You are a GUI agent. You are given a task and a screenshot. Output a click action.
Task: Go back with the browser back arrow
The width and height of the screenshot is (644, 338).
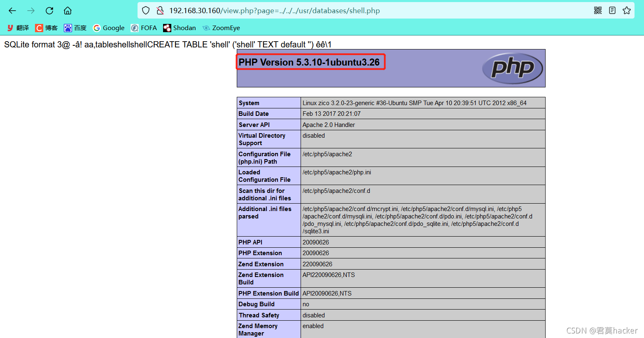[x=12, y=11]
